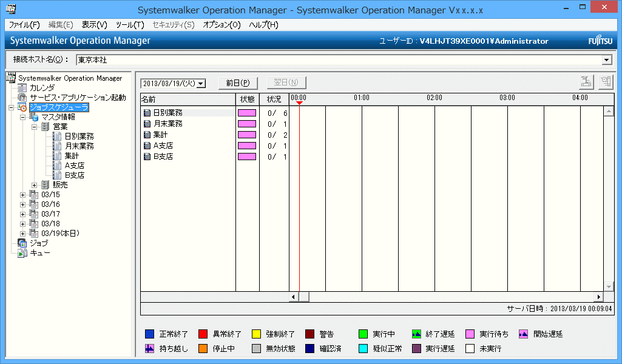Click the 03/17 calendar date icon
Screen dimensions: 622x364
pyautogui.click(x=34, y=214)
